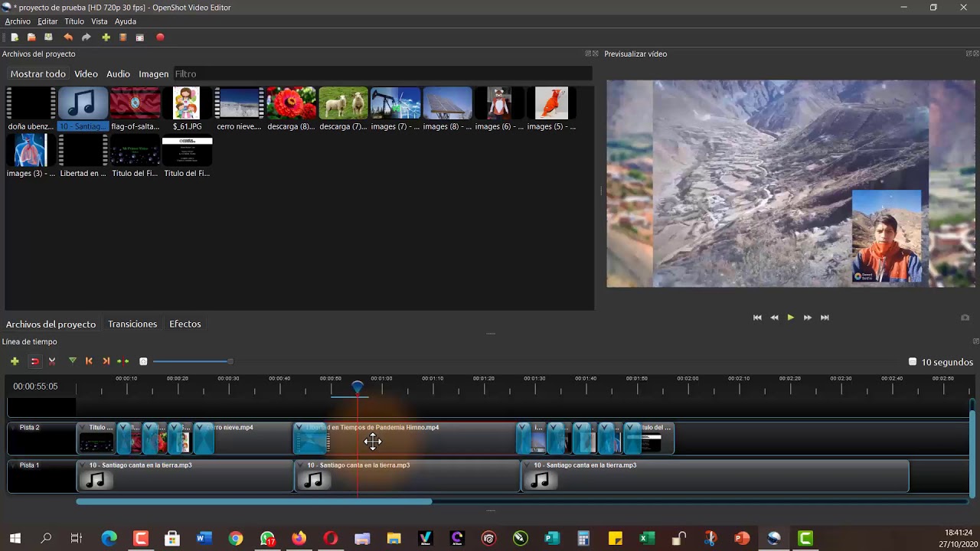Image resolution: width=980 pixels, height=551 pixels.
Task: Jump to previous marker icon
Action: pyautogui.click(x=89, y=361)
